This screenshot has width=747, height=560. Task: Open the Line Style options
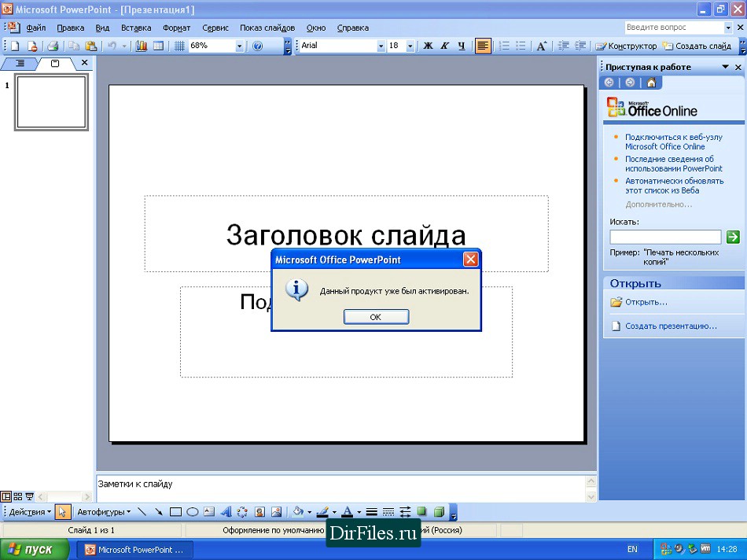(372, 512)
